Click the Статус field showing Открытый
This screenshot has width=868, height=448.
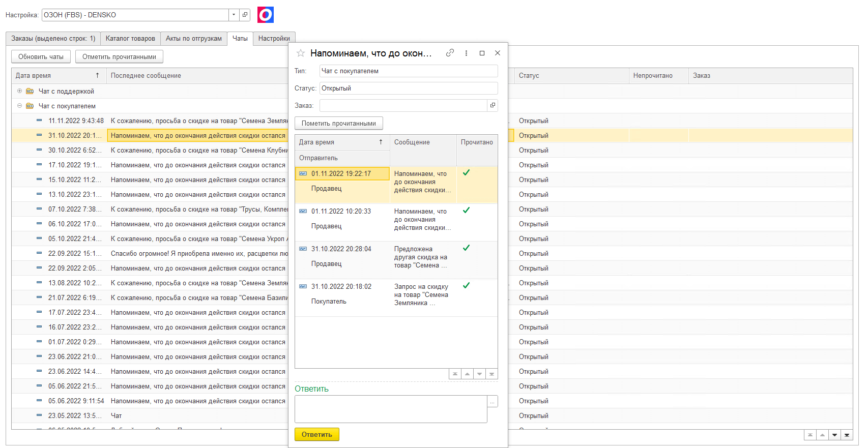(409, 88)
